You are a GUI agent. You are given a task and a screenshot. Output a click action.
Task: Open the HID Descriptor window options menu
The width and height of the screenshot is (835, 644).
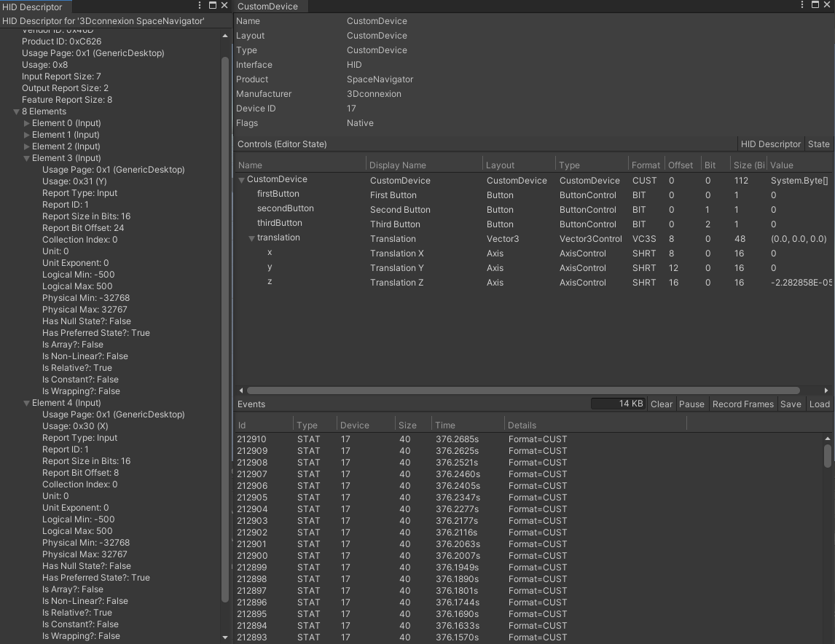point(199,6)
